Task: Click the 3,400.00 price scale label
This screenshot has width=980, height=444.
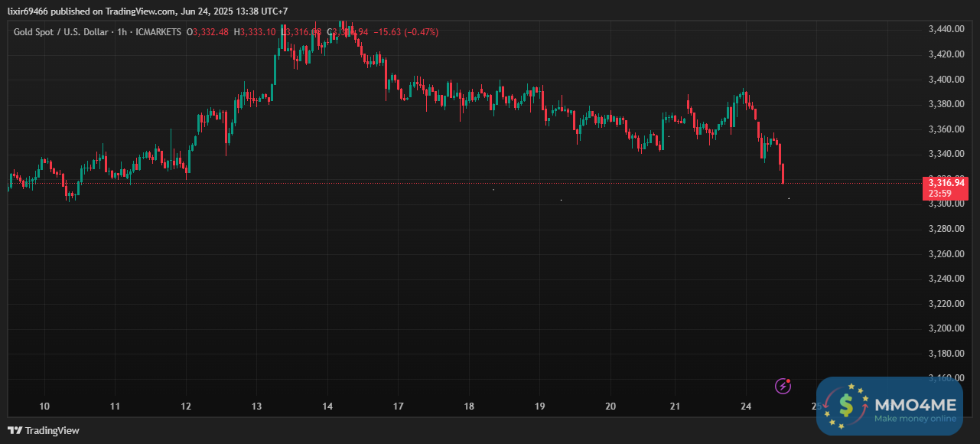Action: (x=945, y=80)
